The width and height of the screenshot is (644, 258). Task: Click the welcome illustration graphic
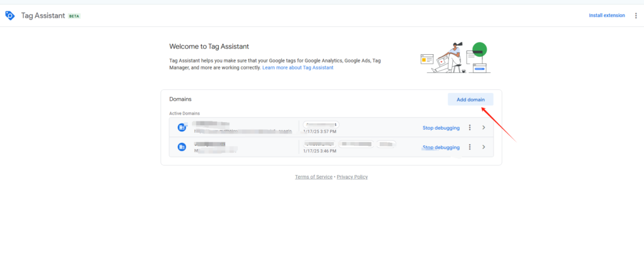pos(454,58)
